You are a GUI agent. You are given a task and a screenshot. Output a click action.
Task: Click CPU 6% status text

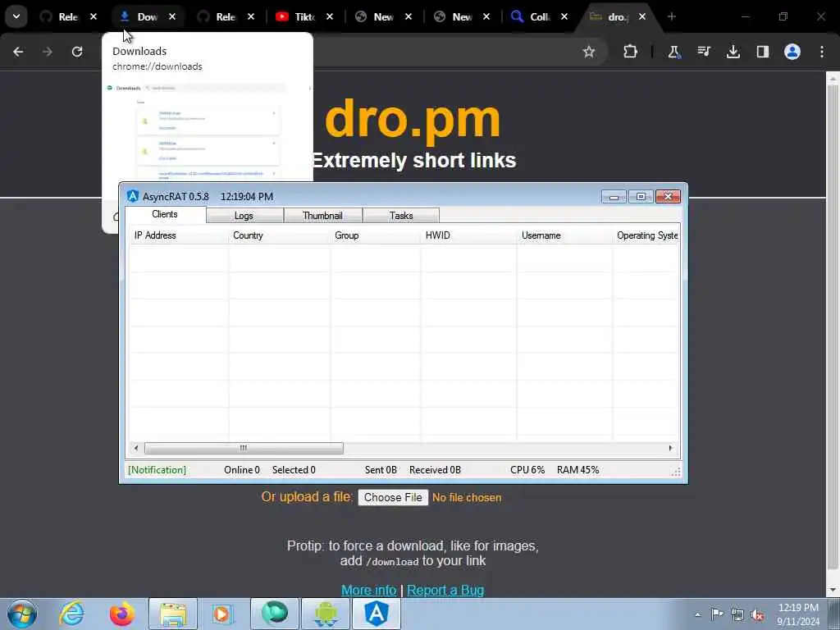pyautogui.click(x=527, y=470)
